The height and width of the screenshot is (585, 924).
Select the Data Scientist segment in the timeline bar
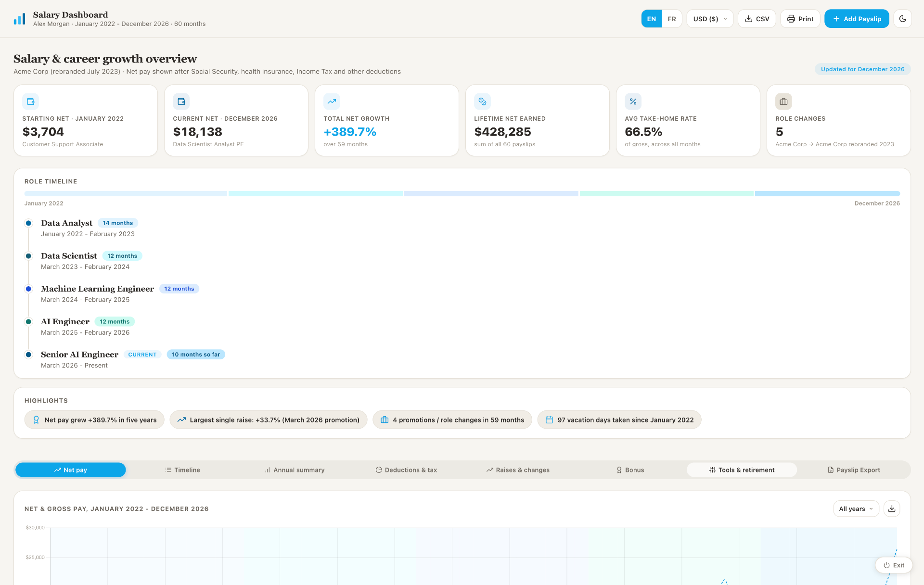[x=315, y=194]
